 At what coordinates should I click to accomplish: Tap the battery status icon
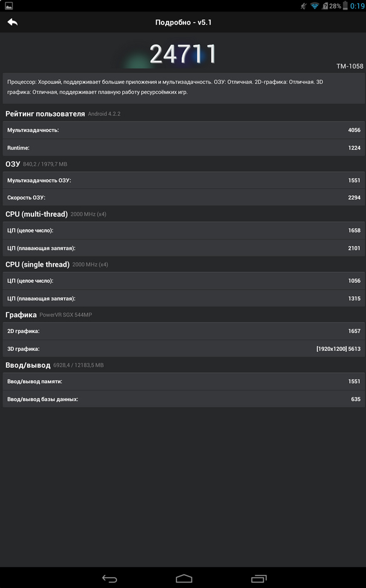coord(325,5)
